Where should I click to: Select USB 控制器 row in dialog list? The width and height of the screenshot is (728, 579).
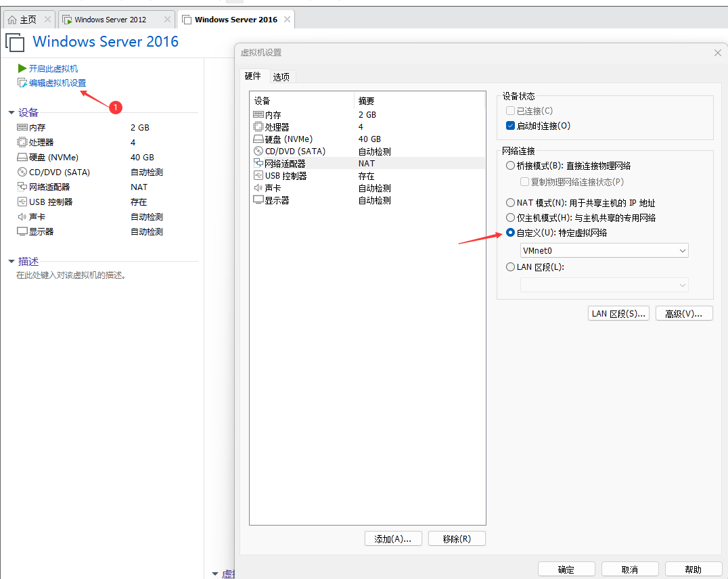point(367,175)
